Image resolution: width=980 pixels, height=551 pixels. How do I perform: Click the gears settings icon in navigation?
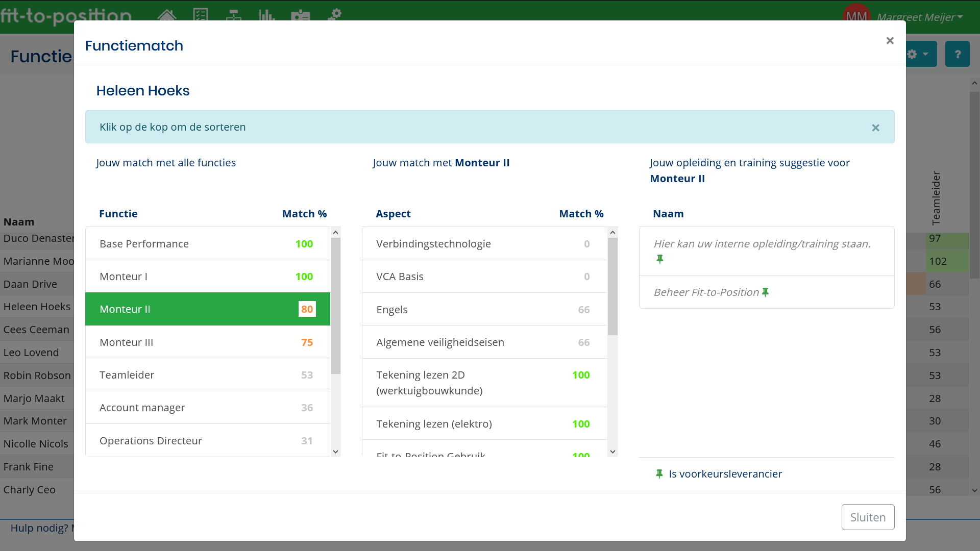pyautogui.click(x=334, y=15)
